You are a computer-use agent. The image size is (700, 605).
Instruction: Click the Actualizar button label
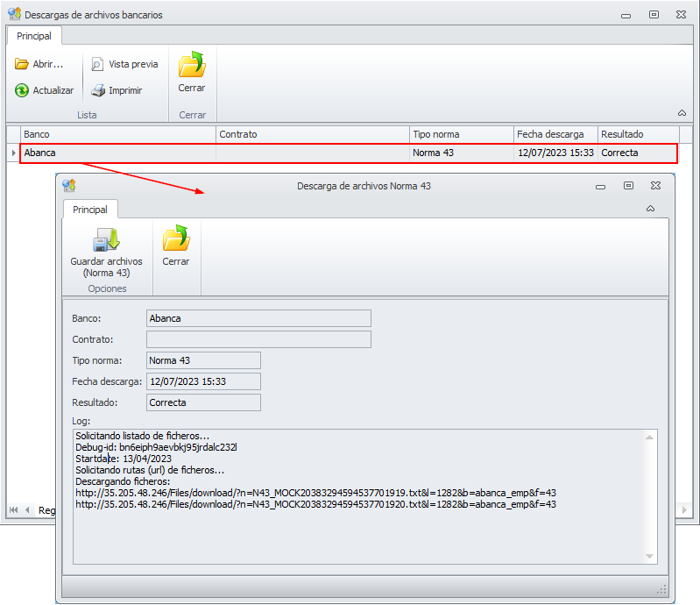[x=53, y=90]
